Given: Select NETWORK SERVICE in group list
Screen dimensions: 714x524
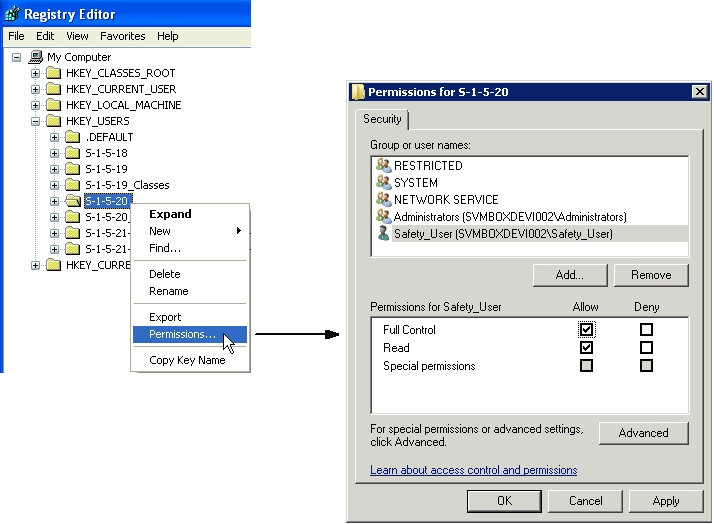Looking at the screenshot, I should [530, 199].
